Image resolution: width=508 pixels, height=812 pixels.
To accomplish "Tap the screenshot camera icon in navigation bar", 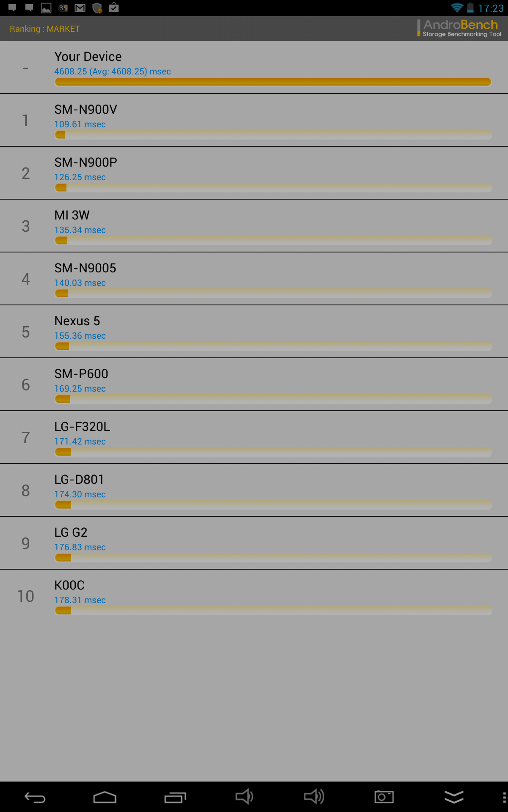I will click(384, 797).
